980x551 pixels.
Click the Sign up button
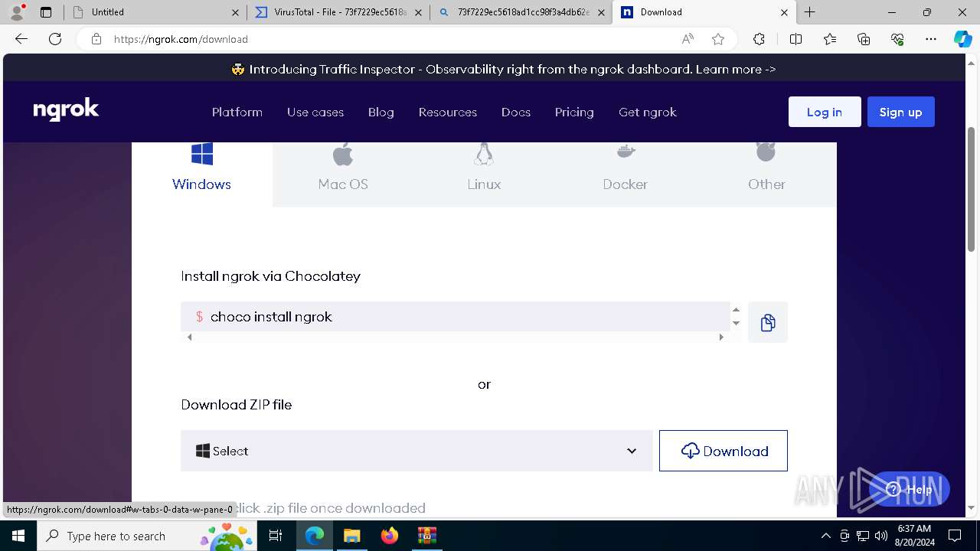click(900, 112)
